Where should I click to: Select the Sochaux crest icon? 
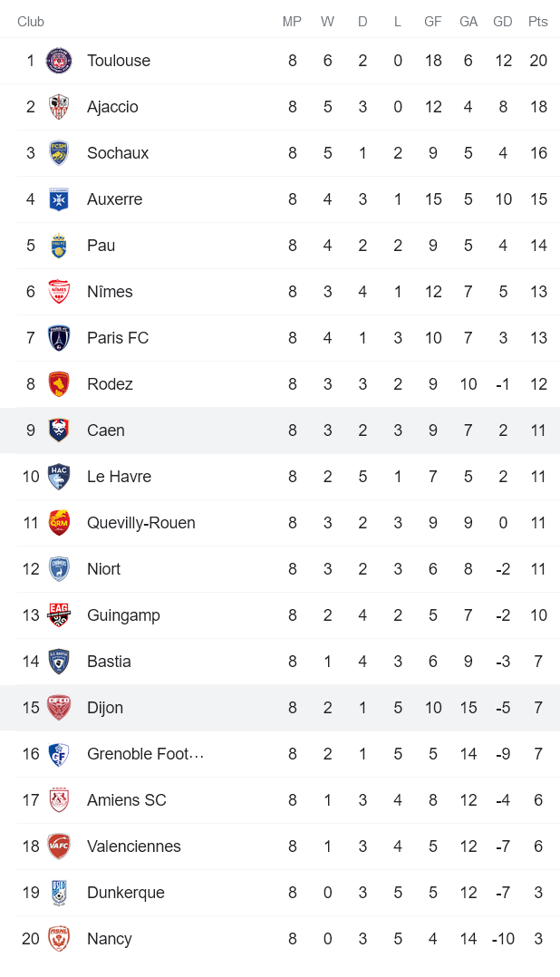(58, 152)
